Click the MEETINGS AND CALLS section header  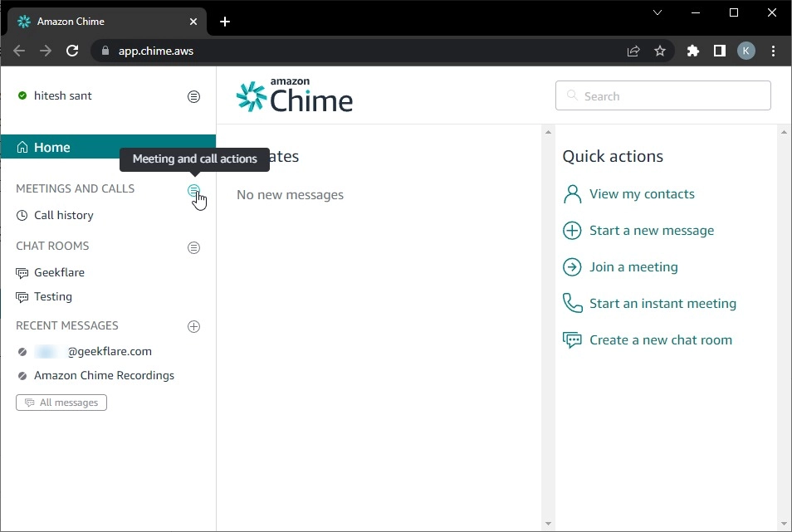(x=76, y=188)
